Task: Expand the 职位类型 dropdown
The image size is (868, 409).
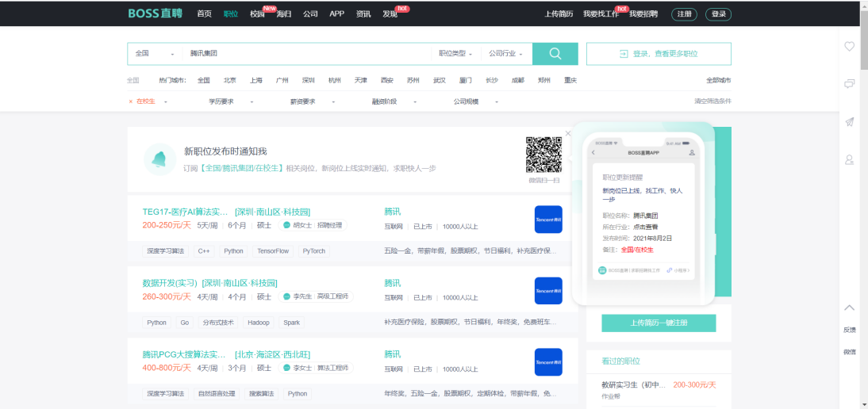Action: [455, 54]
